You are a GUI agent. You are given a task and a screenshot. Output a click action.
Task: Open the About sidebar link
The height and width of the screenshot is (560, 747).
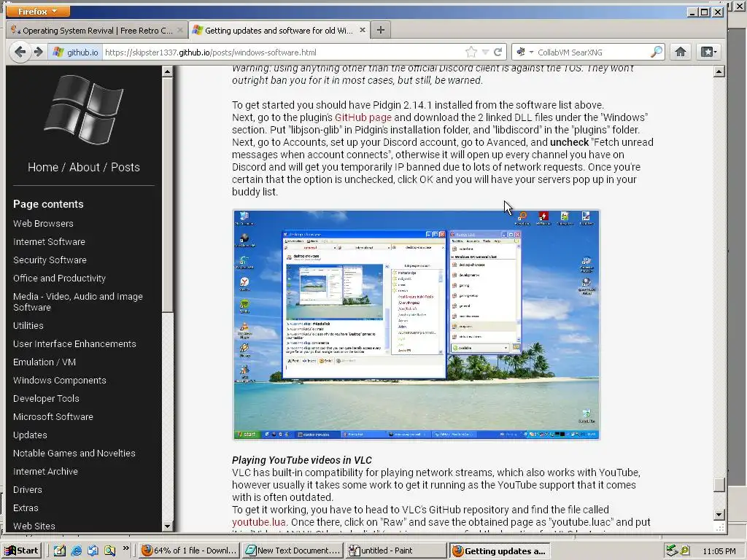pyautogui.click(x=85, y=167)
